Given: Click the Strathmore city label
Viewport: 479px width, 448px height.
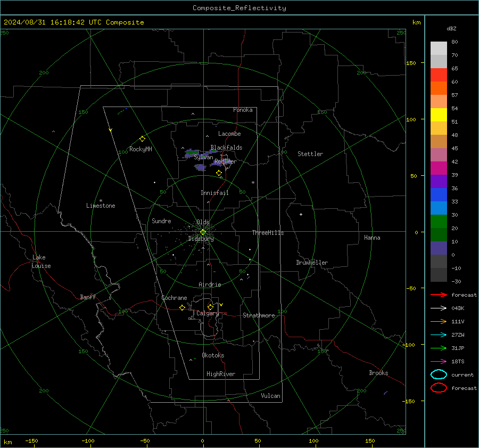Looking at the screenshot, I should point(259,315).
